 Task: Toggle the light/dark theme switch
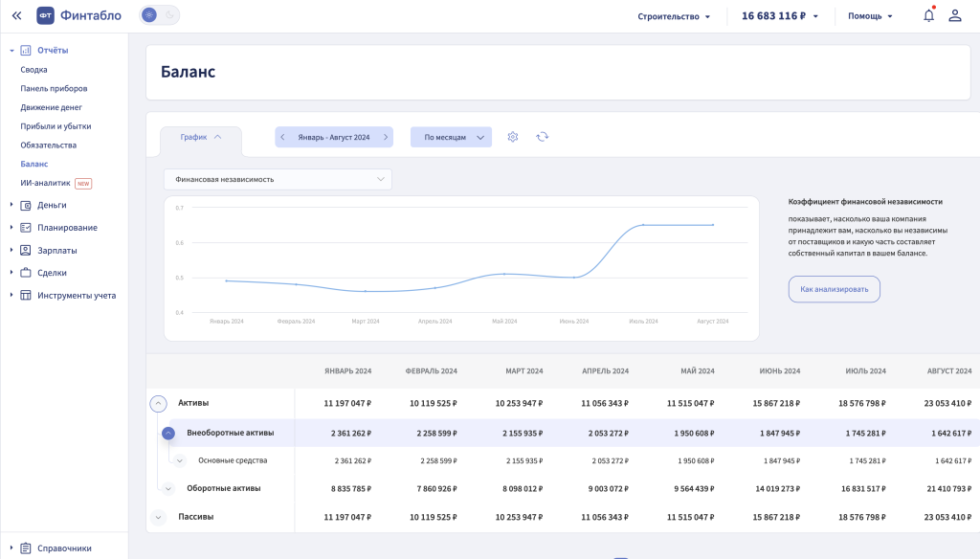tap(160, 15)
